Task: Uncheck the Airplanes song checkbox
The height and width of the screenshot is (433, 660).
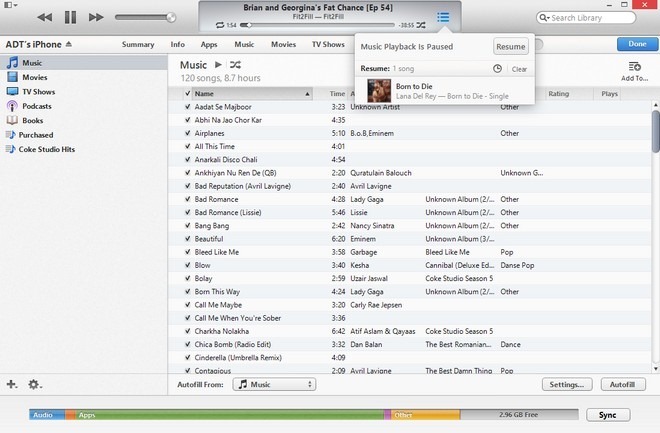Action: coord(187,133)
